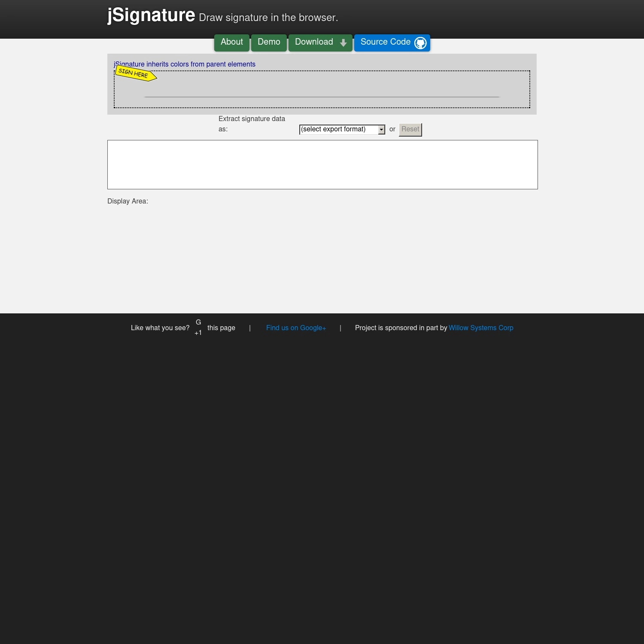Click 'Draw signature in the browser.' subtitle
This screenshot has width=644, height=644.
pyautogui.click(x=268, y=18)
